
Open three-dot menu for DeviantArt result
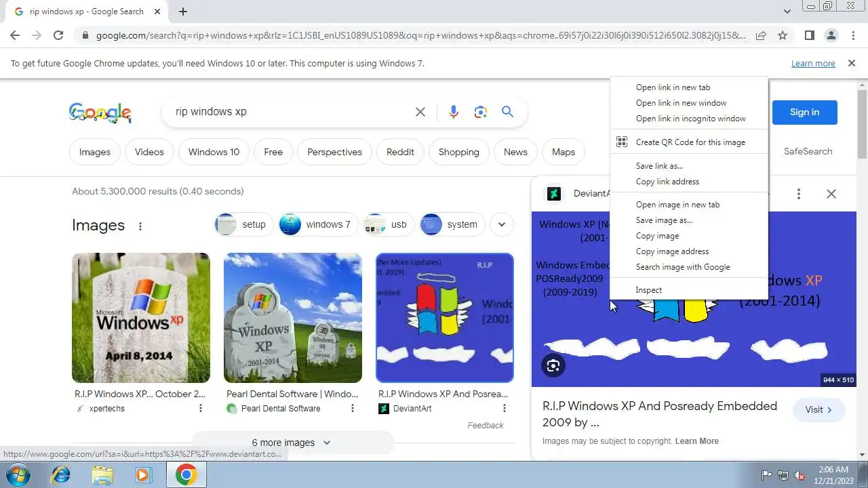[x=505, y=408]
